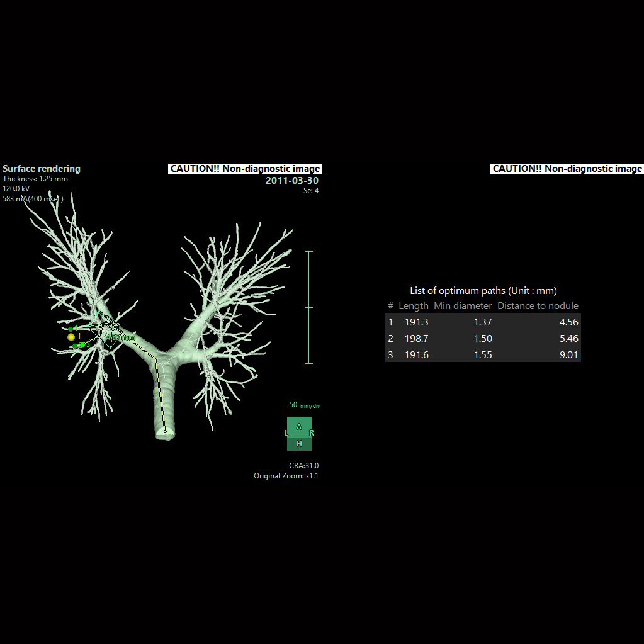This screenshot has height=644, width=644.
Task: Select optimum path row 1
Action: 482,322
